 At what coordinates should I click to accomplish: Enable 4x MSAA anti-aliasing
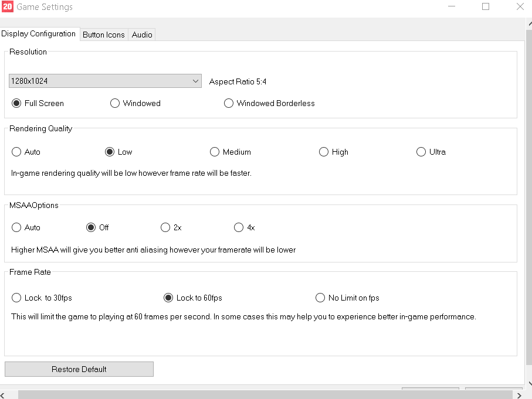tap(239, 227)
